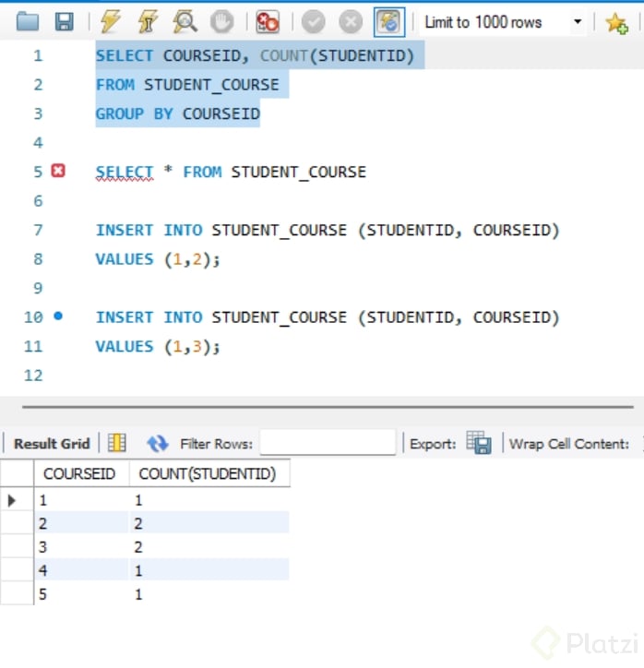Place cursor on GROUP BY COURSEID
The height and width of the screenshot is (668, 644).
(178, 113)
